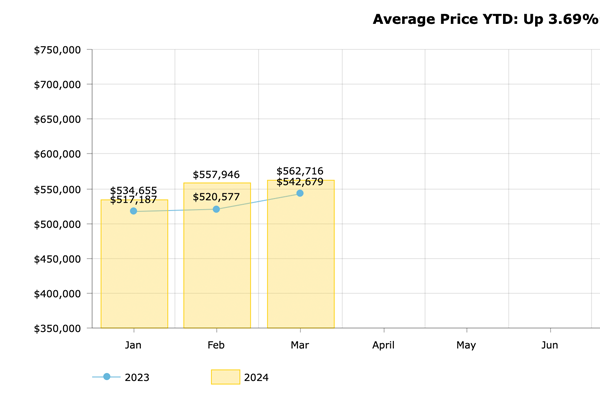Select the March 2023 data point

point(300,193)
